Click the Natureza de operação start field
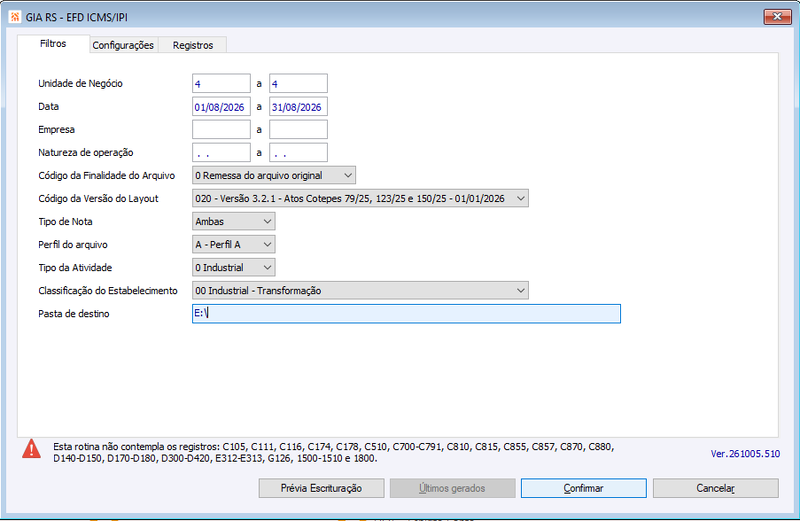The width and height of the screenshot is (800, 521). [221, 153]
